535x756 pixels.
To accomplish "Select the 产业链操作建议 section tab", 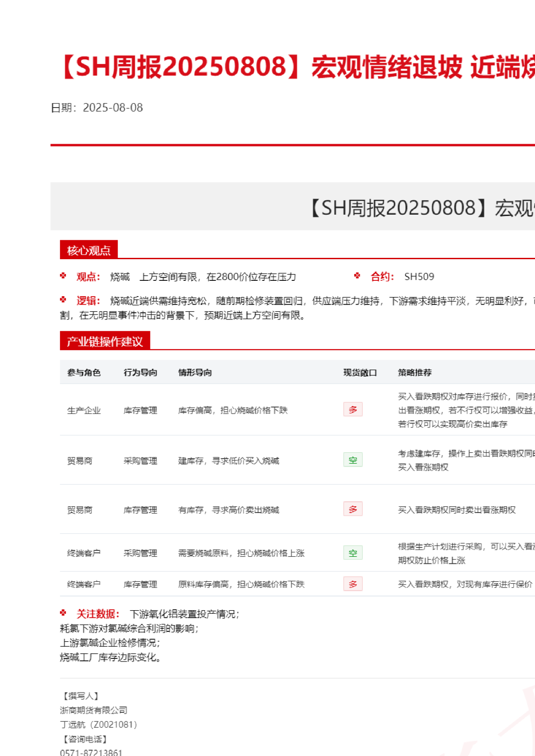I will click(x=104, y=341).
